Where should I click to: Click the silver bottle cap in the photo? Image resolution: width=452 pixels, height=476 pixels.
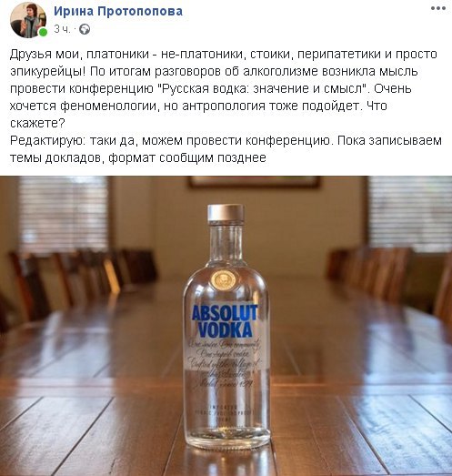tap(226, 213)
